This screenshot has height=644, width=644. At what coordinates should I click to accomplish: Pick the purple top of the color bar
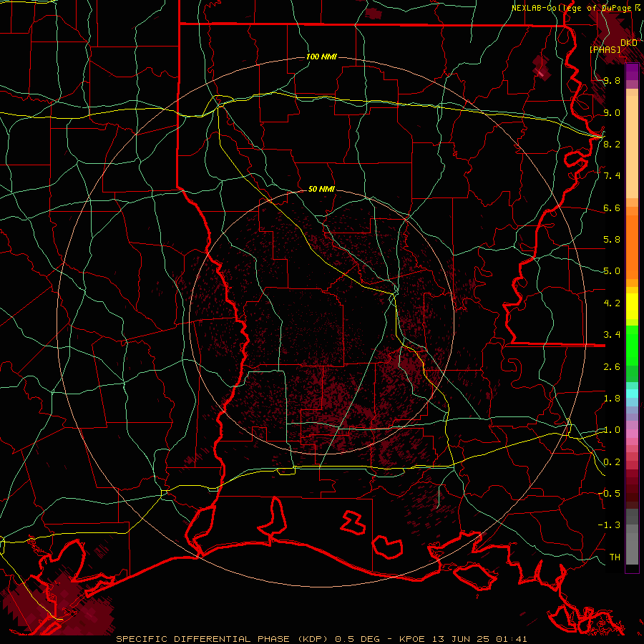pyautogui.click(x=632, y=72)
